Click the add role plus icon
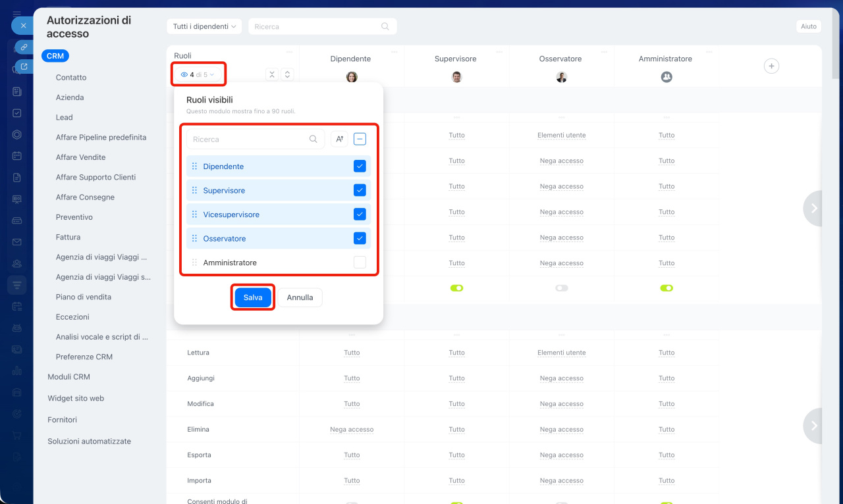Image resolution: width=843 pixels, height=504 pixels. coord(771,66)
